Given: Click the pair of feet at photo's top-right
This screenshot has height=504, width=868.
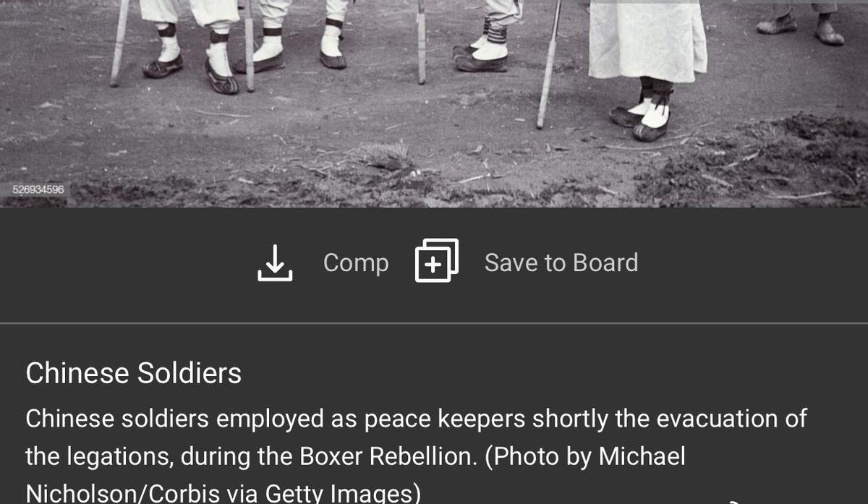Looking at the screenshot, I should [x=800, y=23].
